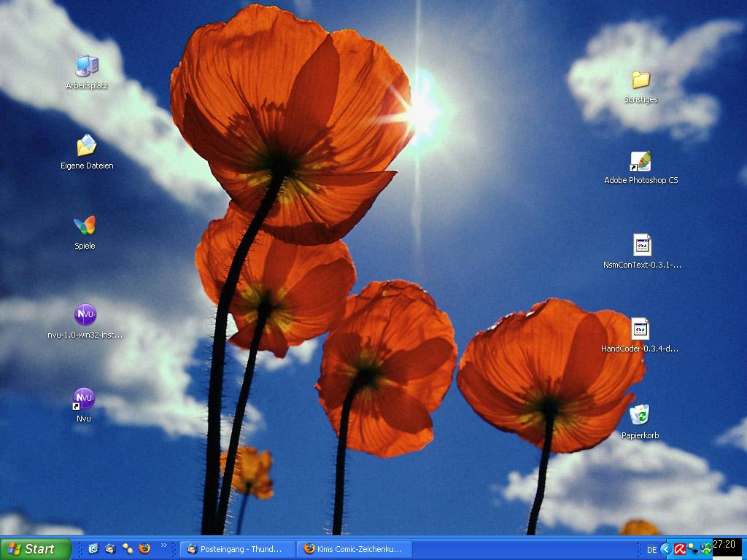The image size is (747, 560).
Task: Select the HandCoder-0.3.4 file icon
Action: coord(640,330)
